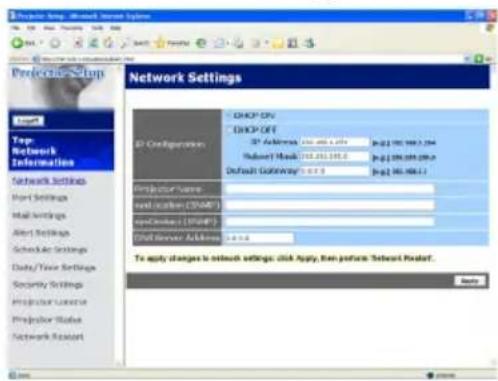The width and height of the screenshot is (498, 381).
Task: Click into the Default Gateway field
Action: tap(334, 171)
